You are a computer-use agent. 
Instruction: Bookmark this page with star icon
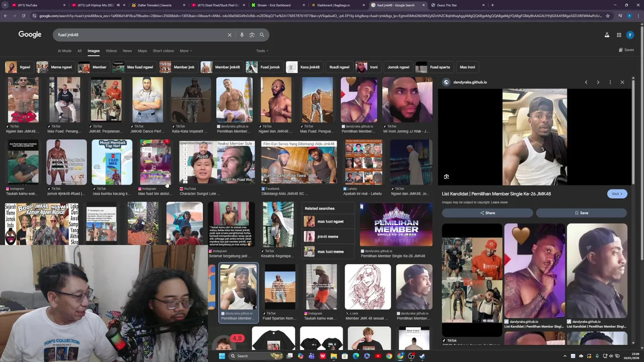[x=608, y=16]
